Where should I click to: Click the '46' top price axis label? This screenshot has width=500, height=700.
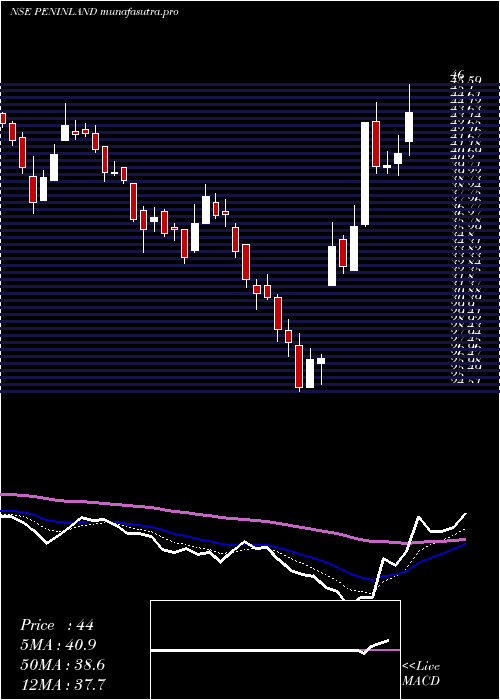pyautogui.click(x=458, y=74)
